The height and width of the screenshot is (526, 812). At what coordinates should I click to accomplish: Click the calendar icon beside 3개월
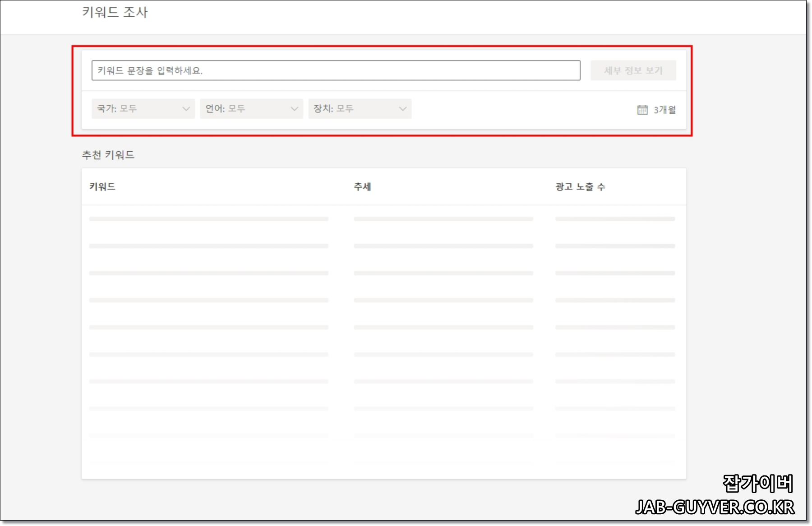coord(642,110)
